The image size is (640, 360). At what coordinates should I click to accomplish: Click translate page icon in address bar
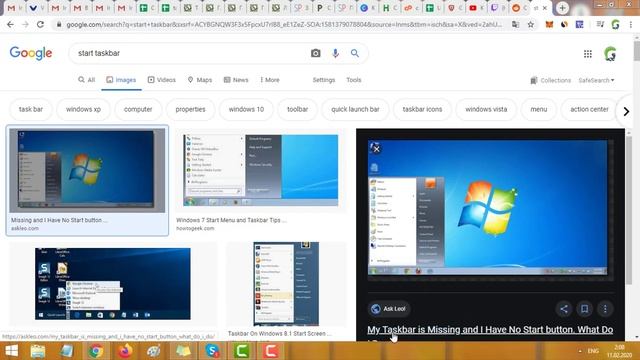[x=516, y=24]
